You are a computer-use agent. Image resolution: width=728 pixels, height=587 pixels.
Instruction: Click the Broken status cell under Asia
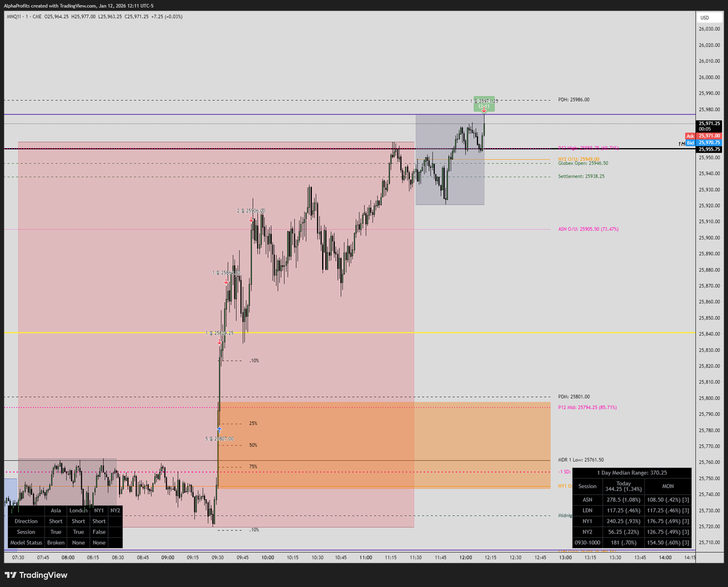(x=56, y=542)
